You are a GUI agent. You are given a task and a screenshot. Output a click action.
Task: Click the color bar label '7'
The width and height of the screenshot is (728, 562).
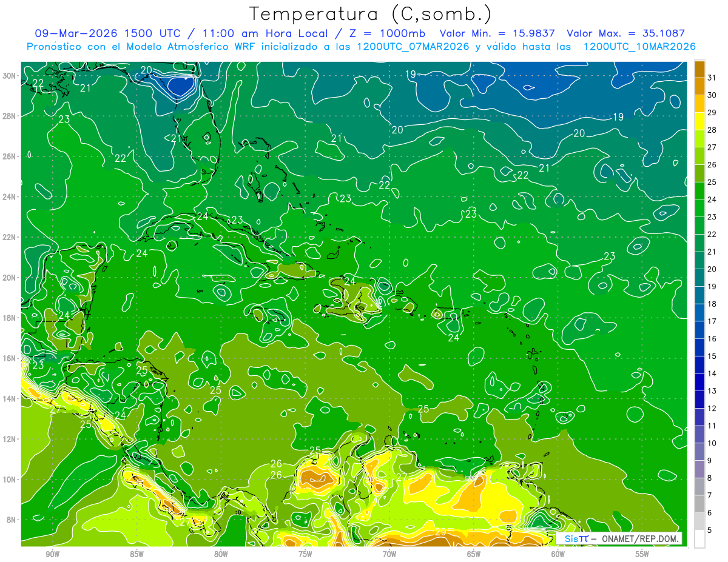click(x=710, y=495)
